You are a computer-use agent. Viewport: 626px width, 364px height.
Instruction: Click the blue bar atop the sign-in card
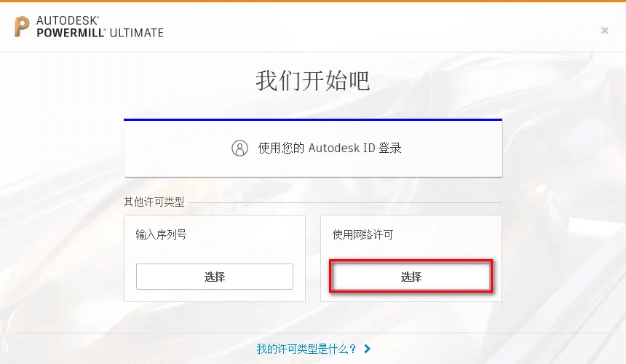(x=313, y=119)
